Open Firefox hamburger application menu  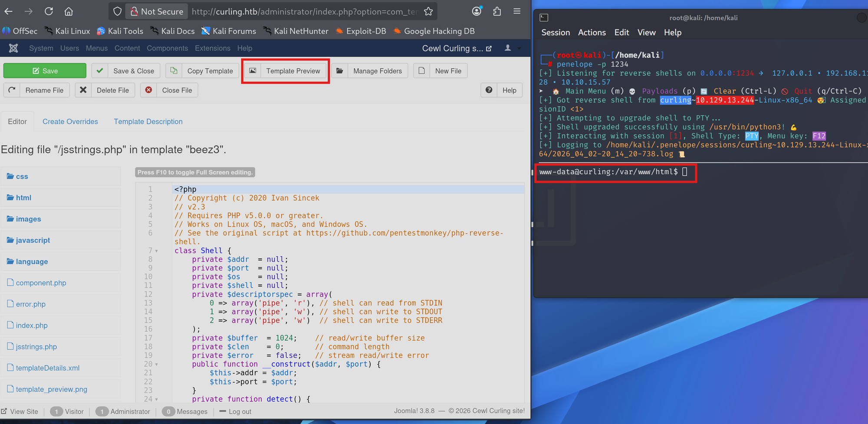click(517, 11)
